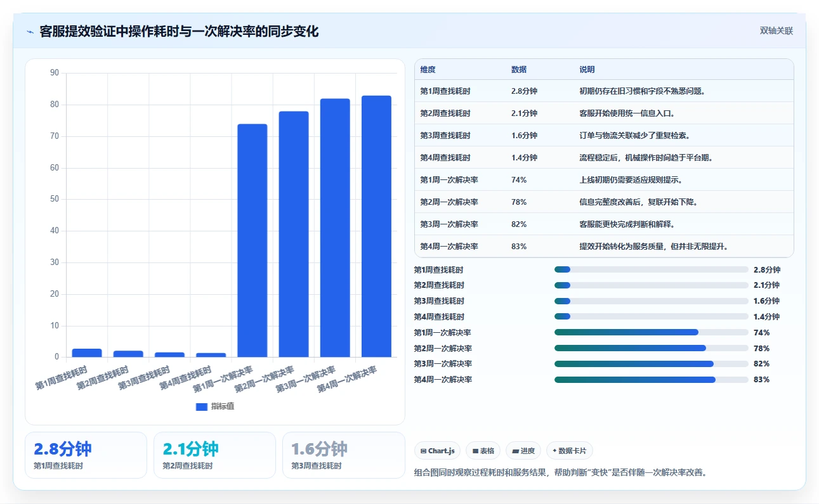Click the header icon beside the dashboard title
The width and height of the screenshot is (819, 504).
(30, 32)
